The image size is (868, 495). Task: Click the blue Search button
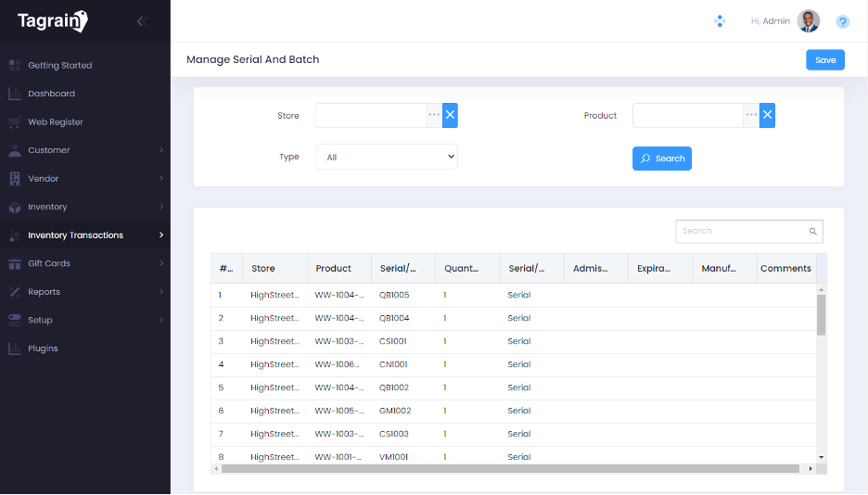click(x=662, y=159)
